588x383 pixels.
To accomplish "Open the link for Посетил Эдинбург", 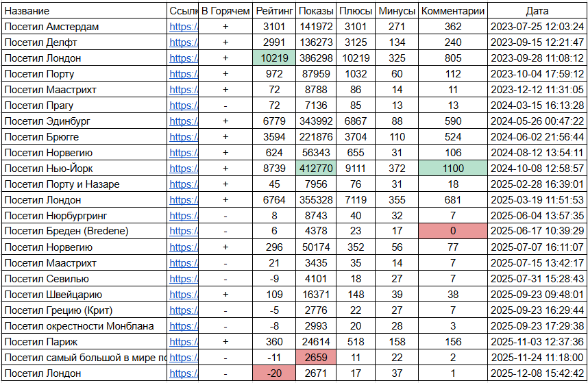I will coord(183,121).
